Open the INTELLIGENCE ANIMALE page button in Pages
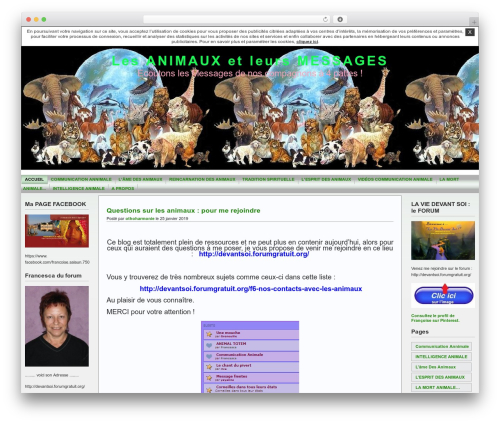Image resolution: width=500 pixels, height=423 pixels. pyautogui.click(x=441, y=357)
